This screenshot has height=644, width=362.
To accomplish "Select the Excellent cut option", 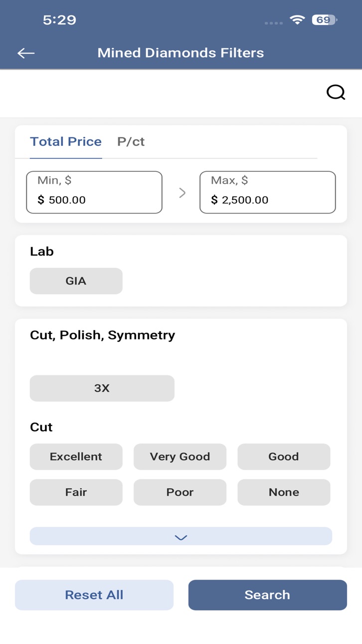I will pyautogui.click(x=76, y=457).
